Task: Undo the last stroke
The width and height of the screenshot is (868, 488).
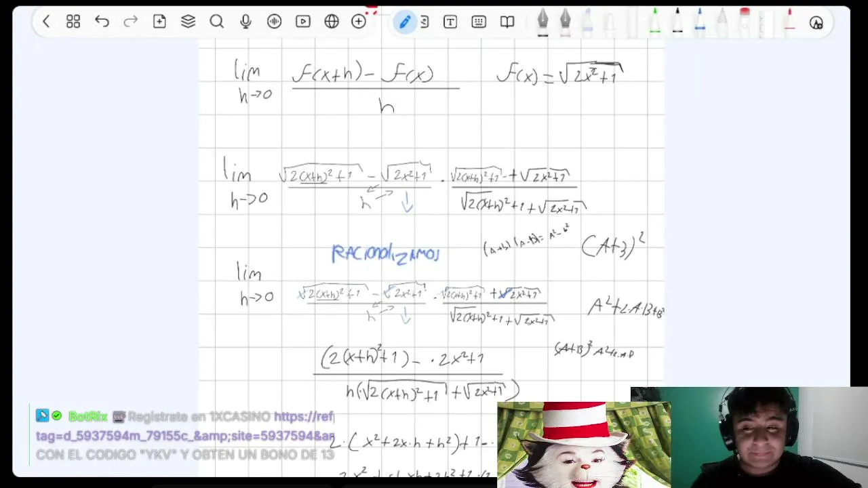Action: tap(102, 22)
